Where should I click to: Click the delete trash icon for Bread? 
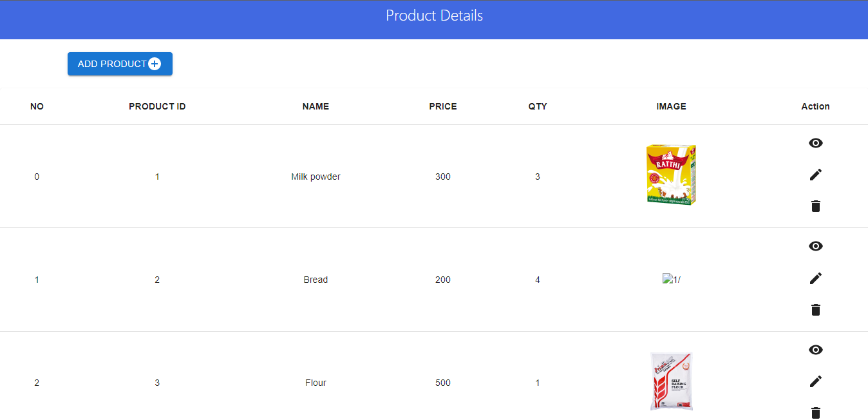pyautogui.click(x=816, y=310)
